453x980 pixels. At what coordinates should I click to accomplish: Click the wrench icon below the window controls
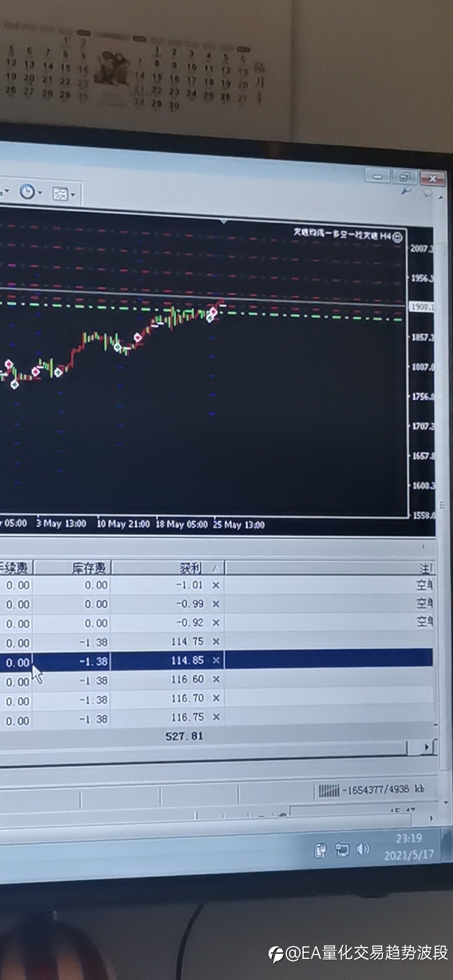pos(406,191)
